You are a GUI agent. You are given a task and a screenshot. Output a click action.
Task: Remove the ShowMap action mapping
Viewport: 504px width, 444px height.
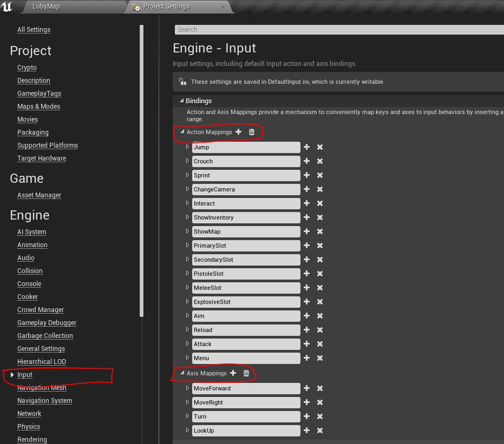[x=320, y=231]
